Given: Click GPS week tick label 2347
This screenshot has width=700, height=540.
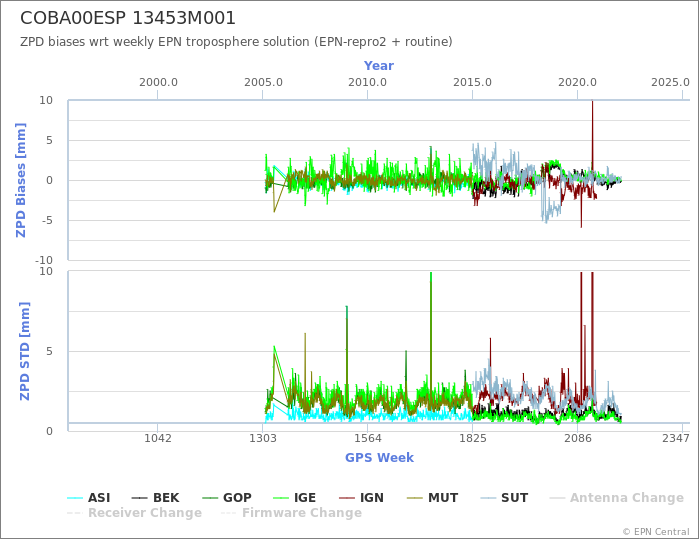Looking at the screenshot, I should tap(676, 438).
